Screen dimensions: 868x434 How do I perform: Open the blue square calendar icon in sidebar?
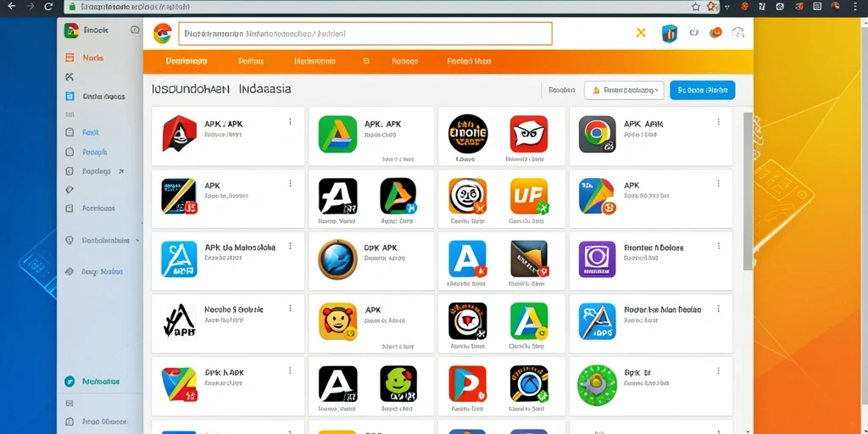pyautogui.click(x=70, y=97)
